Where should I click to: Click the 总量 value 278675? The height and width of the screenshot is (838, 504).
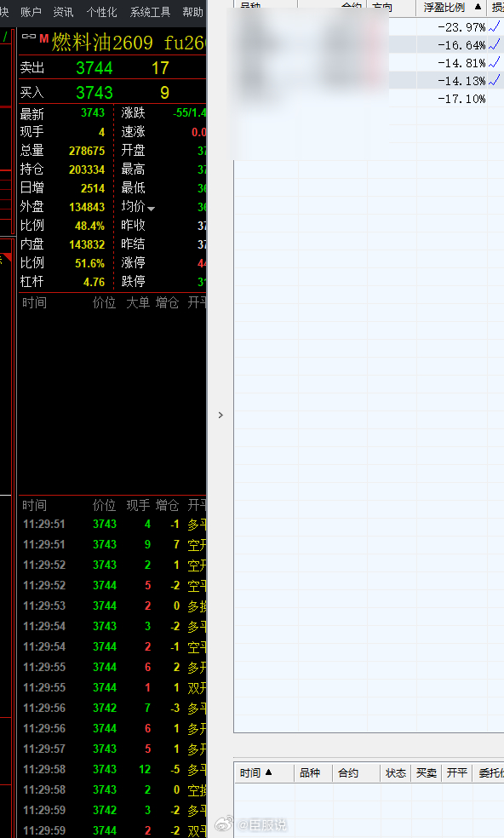coord(87,151)
